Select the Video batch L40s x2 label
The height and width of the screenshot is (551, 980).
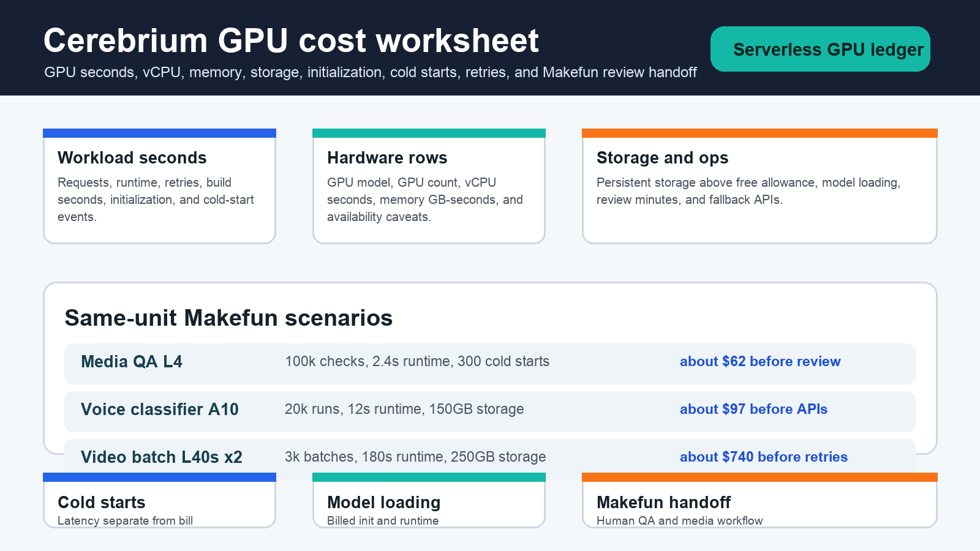162,457
